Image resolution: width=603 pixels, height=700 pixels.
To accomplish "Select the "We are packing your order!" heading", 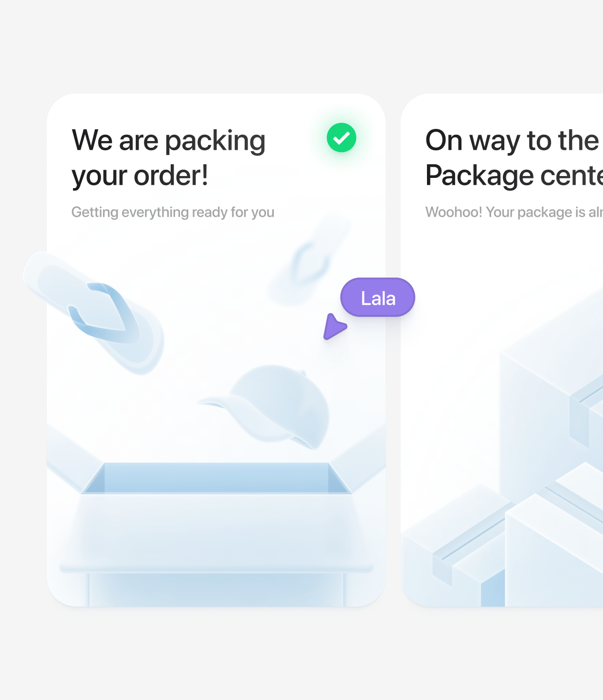I will pos(168,157).
